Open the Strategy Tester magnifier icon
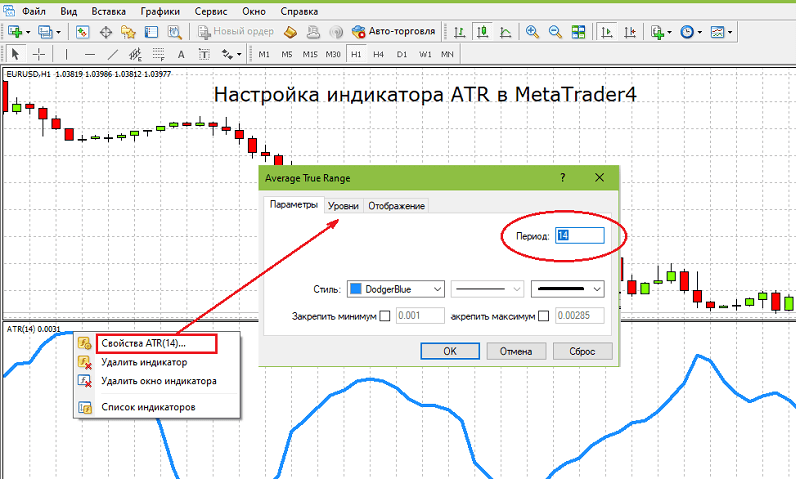 174,32
